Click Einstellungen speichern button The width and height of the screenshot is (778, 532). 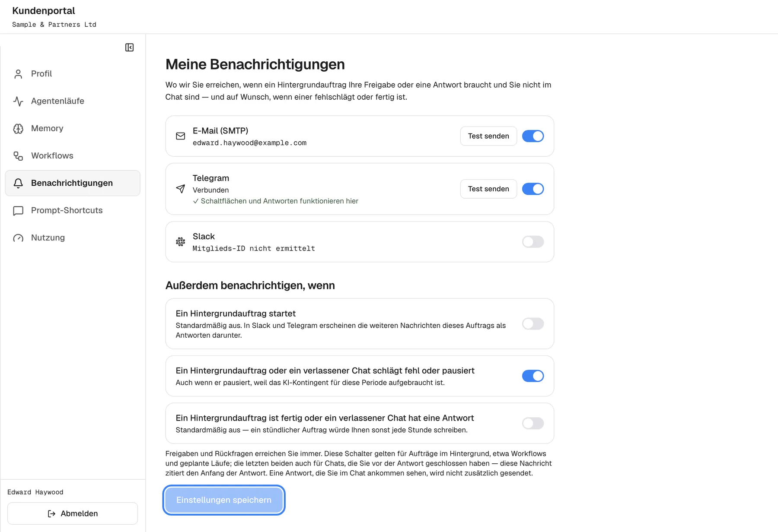tap(224, 500)
